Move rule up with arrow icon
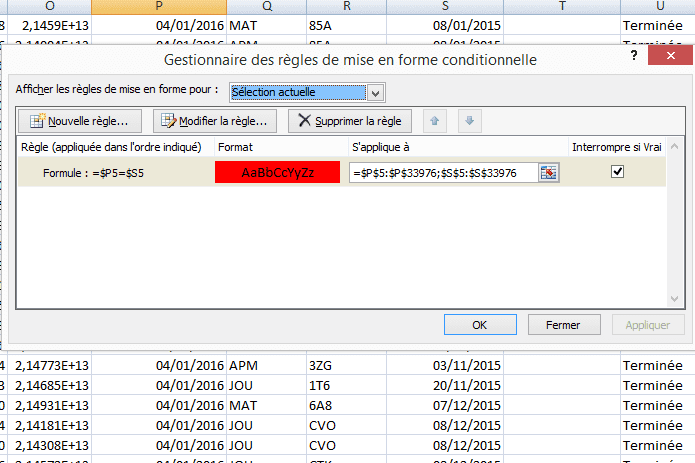 coord(434,121)
